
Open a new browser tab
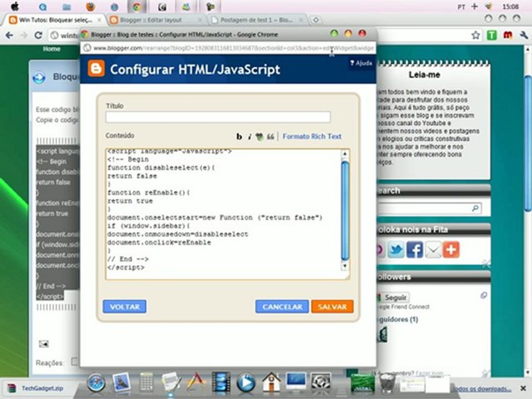click(x=316, y=20)
